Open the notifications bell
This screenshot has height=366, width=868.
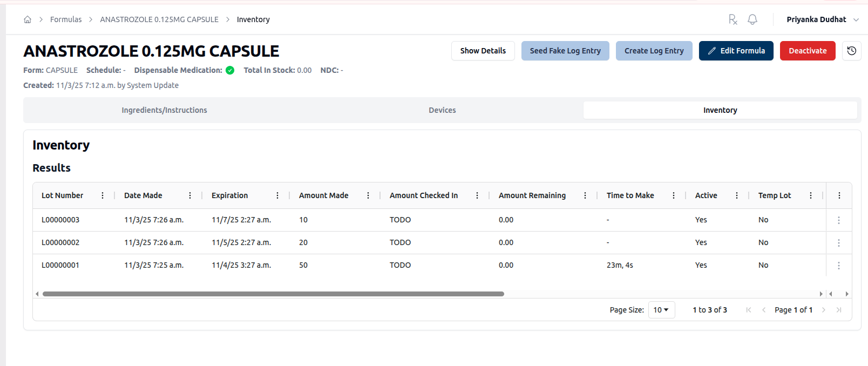coord(752,19)
